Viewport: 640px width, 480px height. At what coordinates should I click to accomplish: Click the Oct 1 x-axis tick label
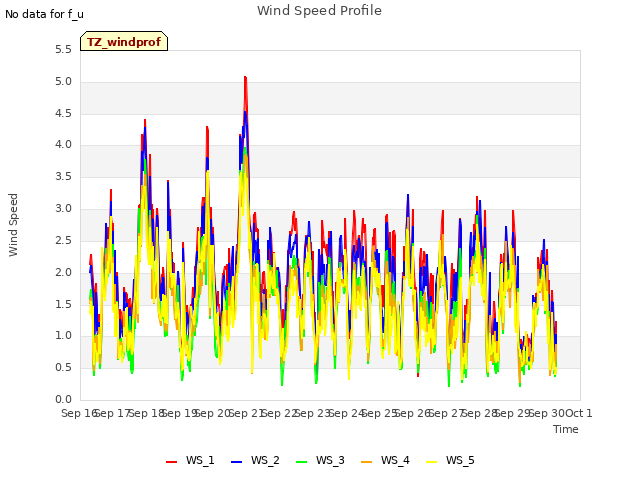coord(579,413)
